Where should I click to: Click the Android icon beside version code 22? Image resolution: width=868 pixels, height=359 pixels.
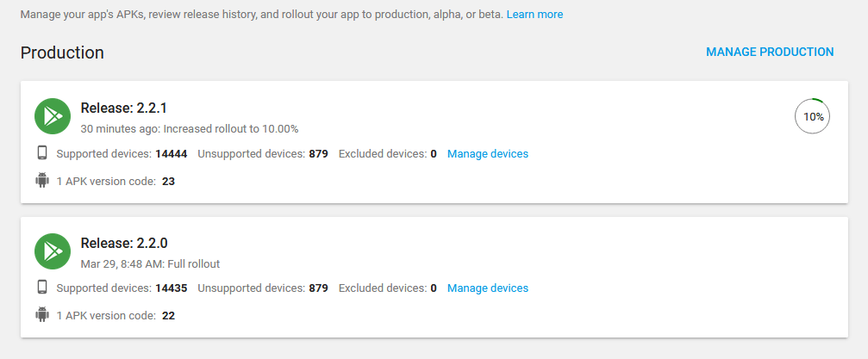(41, 315)
